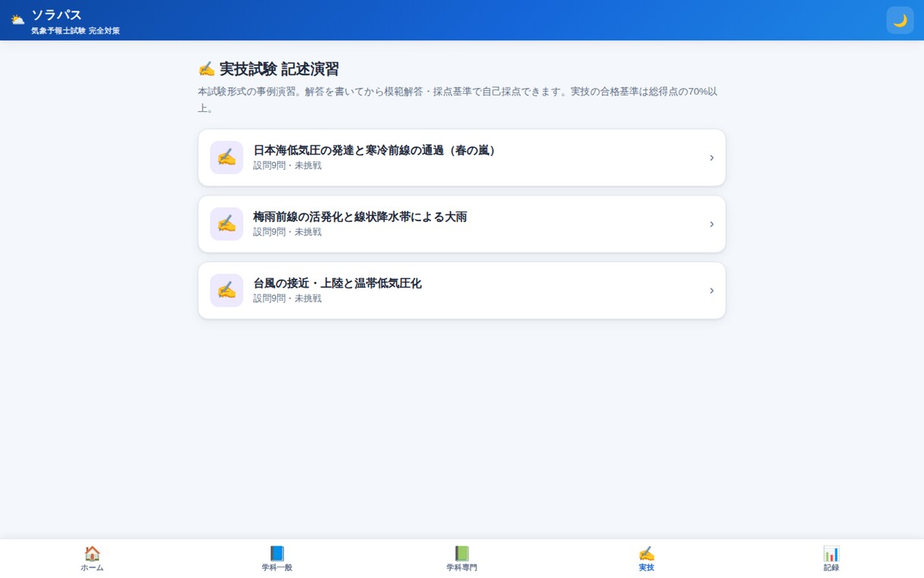Expand the 日本海低気圧 card via its chevron
This screenshot has height=578, width=924.
pos(711,158)
